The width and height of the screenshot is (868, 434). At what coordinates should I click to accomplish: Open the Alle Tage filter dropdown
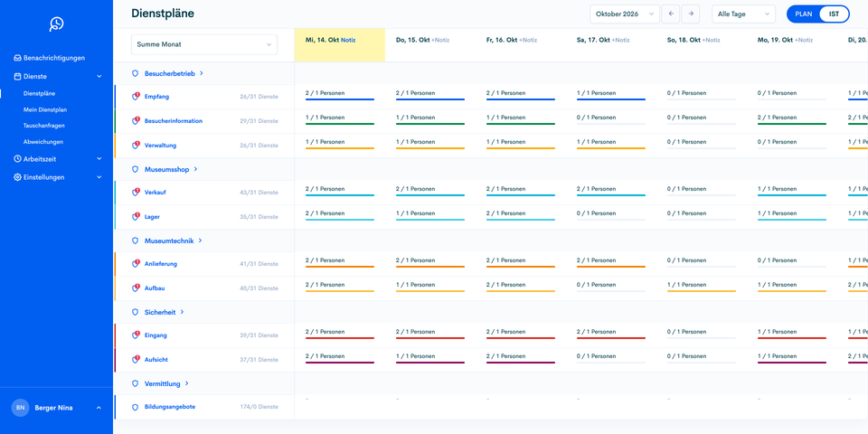743,14
